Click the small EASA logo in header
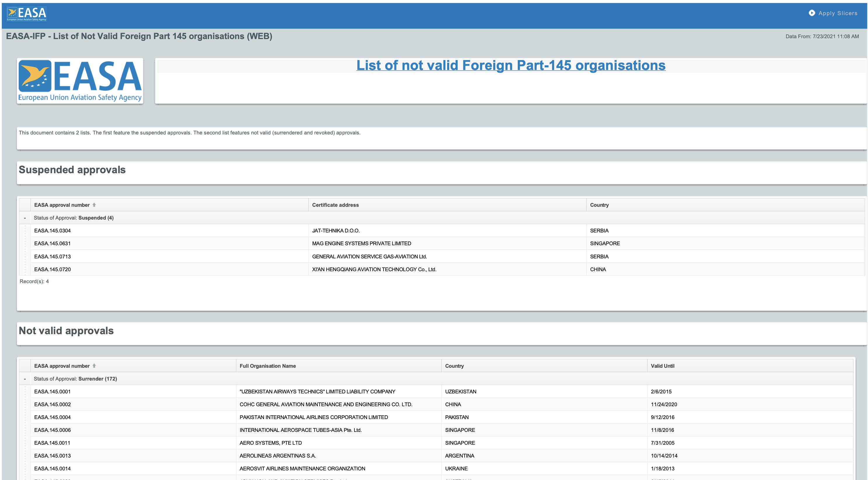The image size is (868, 480). [x=27, y=14]
